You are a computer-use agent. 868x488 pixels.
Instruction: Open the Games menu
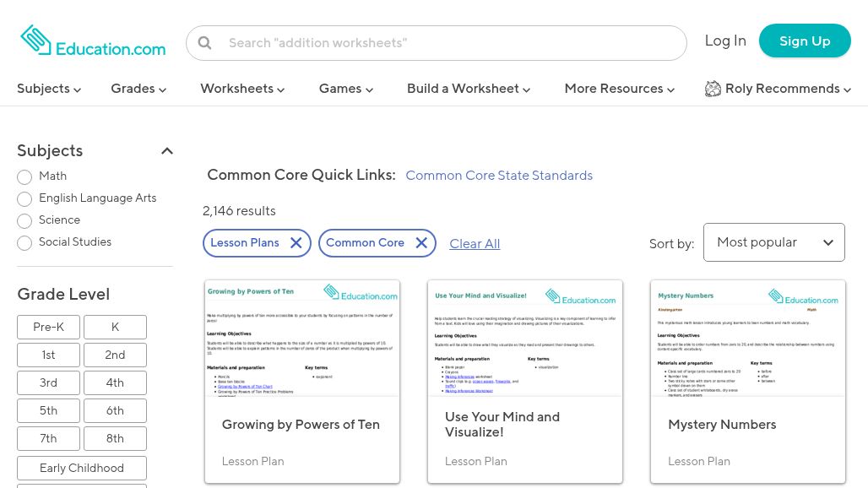click(345, 89)
